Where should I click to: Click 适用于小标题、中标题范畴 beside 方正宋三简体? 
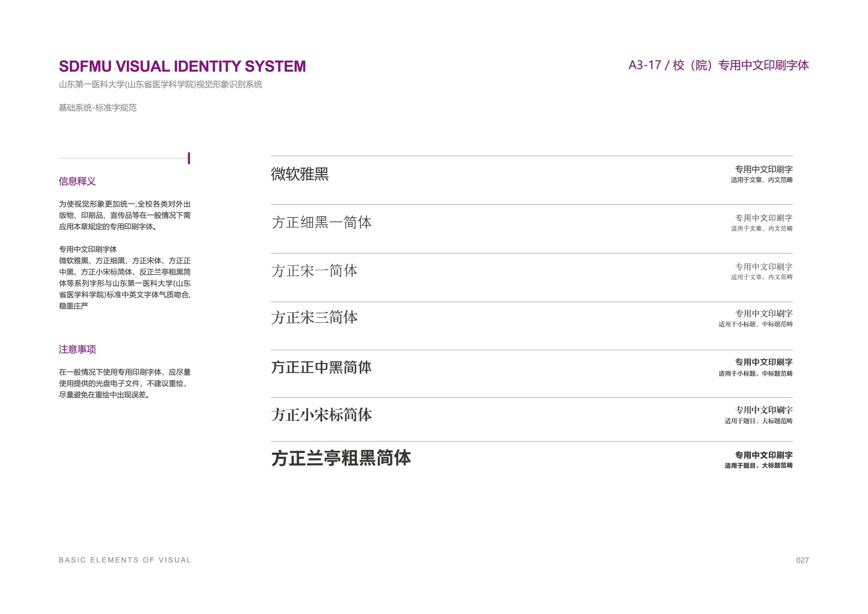(755, 324)
